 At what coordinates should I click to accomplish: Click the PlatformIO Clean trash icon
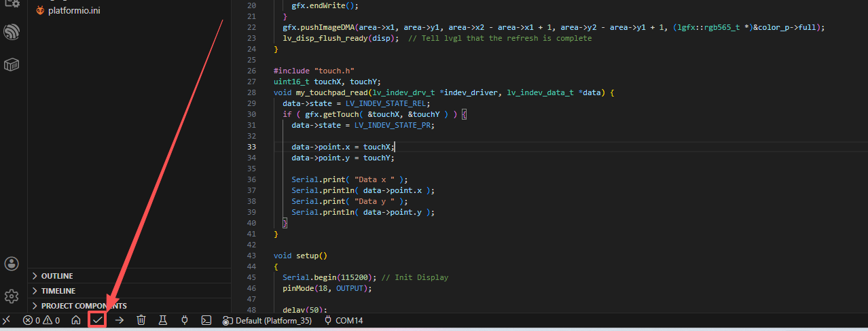point(141,320)
